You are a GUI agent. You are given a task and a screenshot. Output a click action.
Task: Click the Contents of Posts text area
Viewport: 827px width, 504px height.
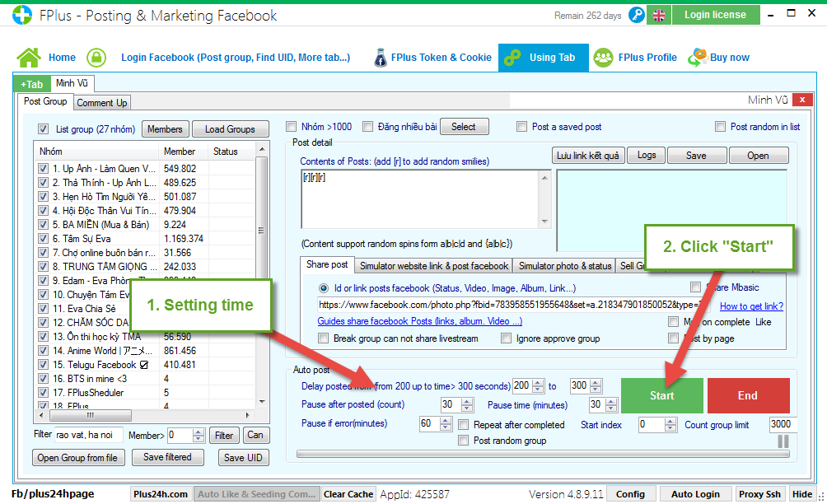pyautogui.click(x=421, y=199)
